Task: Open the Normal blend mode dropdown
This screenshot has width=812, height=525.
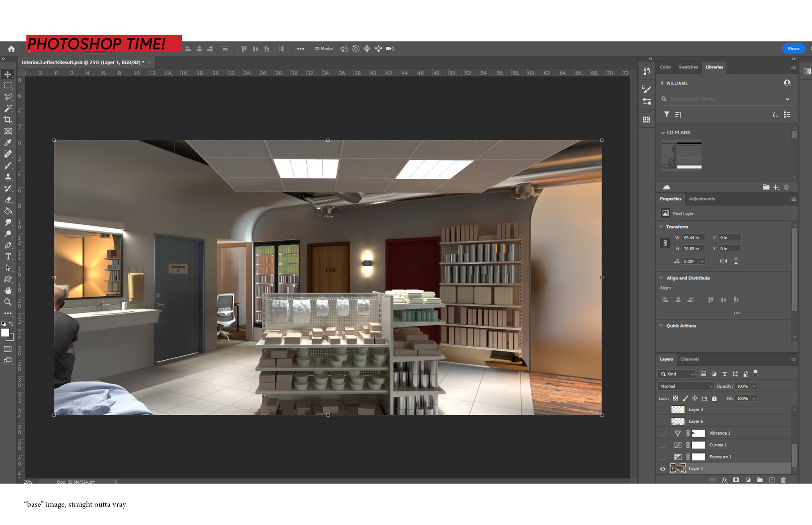Action: pos(685,386)
